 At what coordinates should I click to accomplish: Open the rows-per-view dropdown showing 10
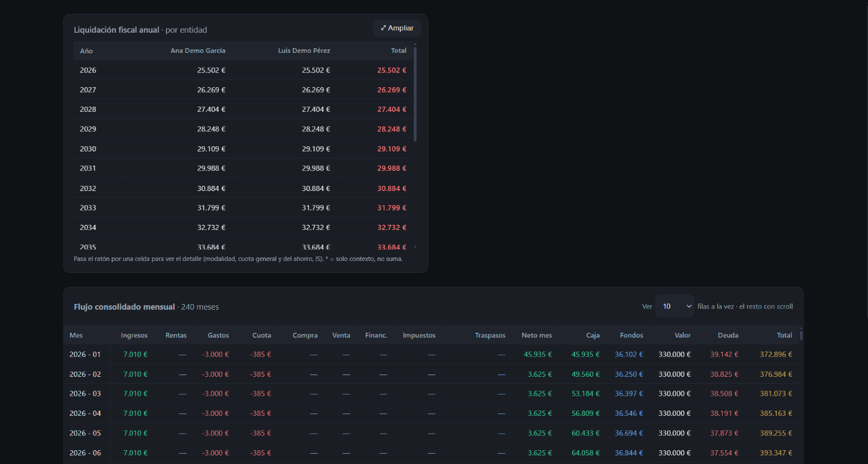[x=675, y=306]
